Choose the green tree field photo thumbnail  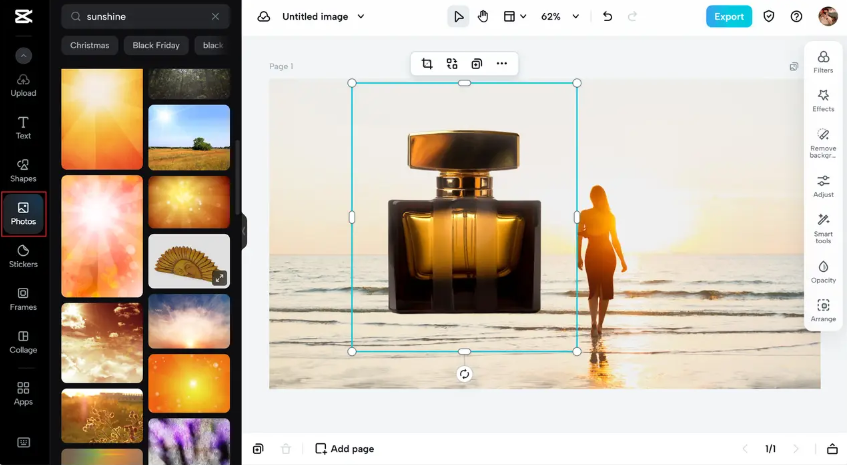click(189, 137)
